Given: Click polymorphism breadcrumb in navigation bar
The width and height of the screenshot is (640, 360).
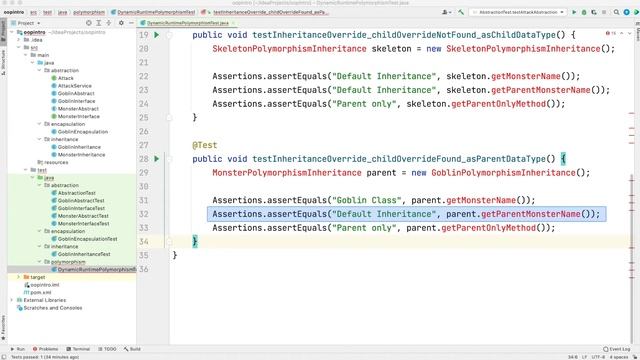Looking at the screenshot, I should click(89, 12).
